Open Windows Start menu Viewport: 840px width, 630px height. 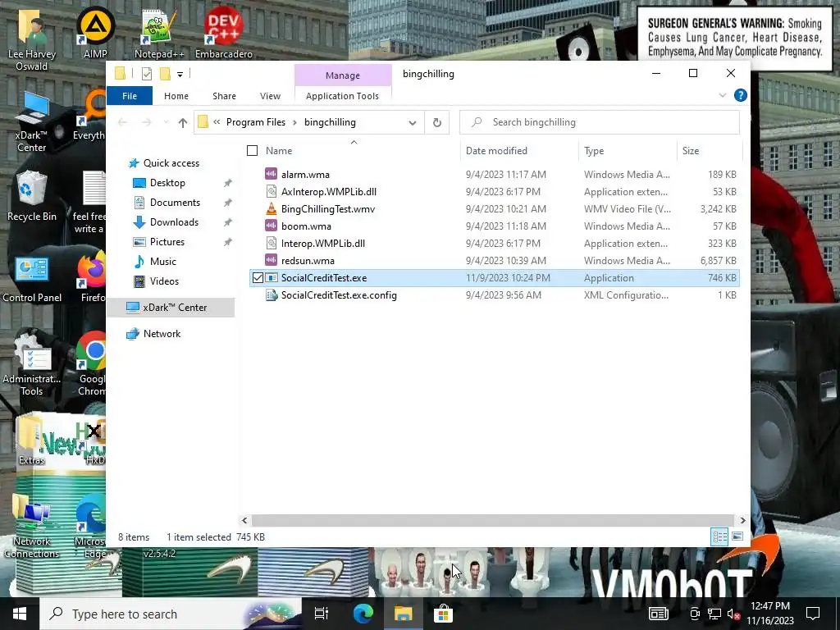tap(20, 614)
